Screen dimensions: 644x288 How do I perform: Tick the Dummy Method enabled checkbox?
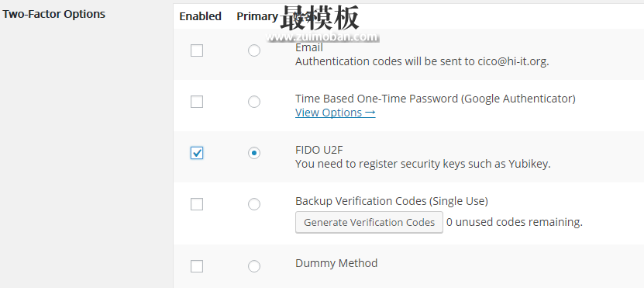click(x=197, y=266)
